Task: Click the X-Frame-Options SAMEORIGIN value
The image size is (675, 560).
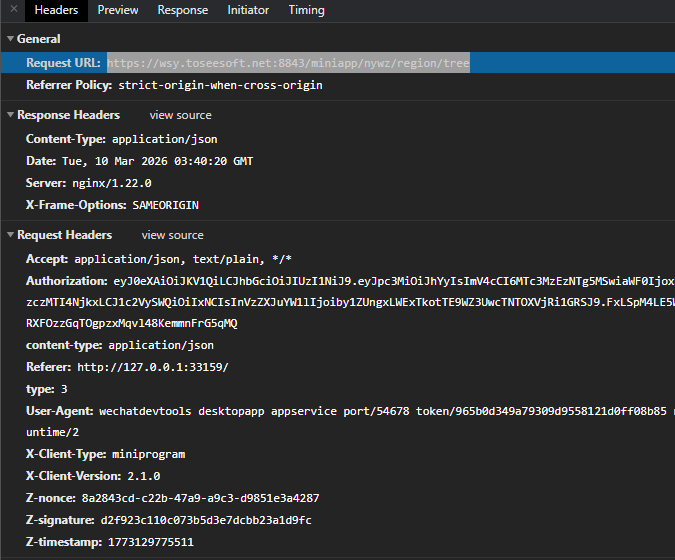Action: coord(166,205)
